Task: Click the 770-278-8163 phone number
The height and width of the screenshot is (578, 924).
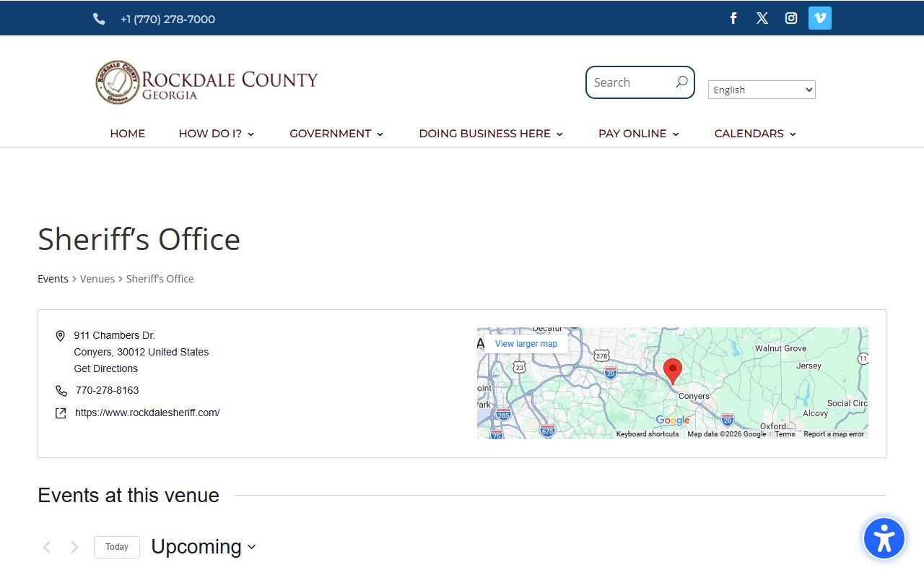Action: 107,390
